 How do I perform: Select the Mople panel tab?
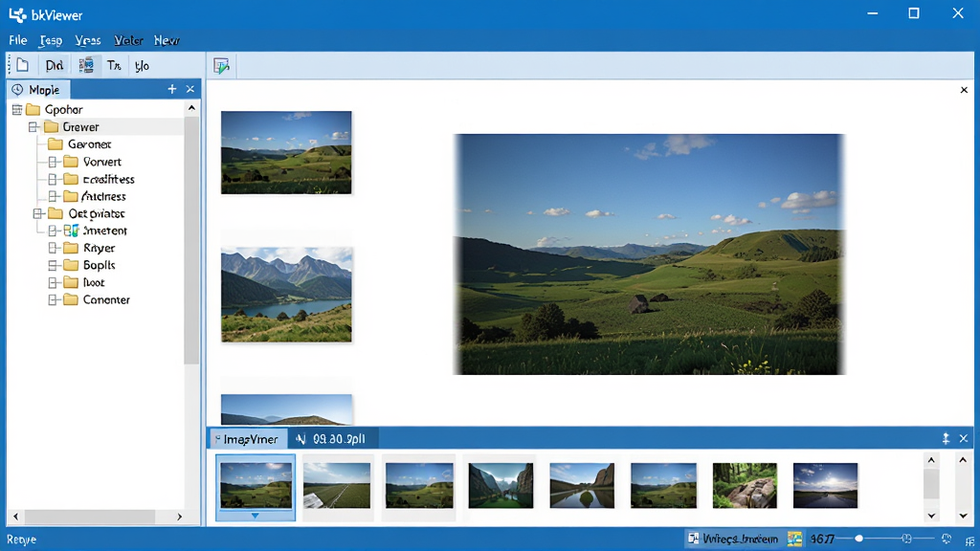tap(37, 89)
